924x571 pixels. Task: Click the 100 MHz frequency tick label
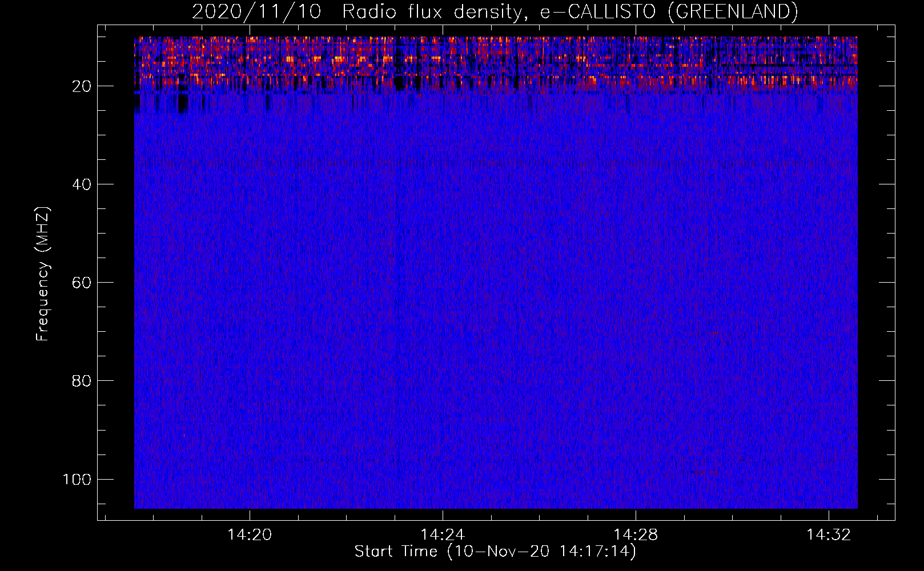click(77, 479)
